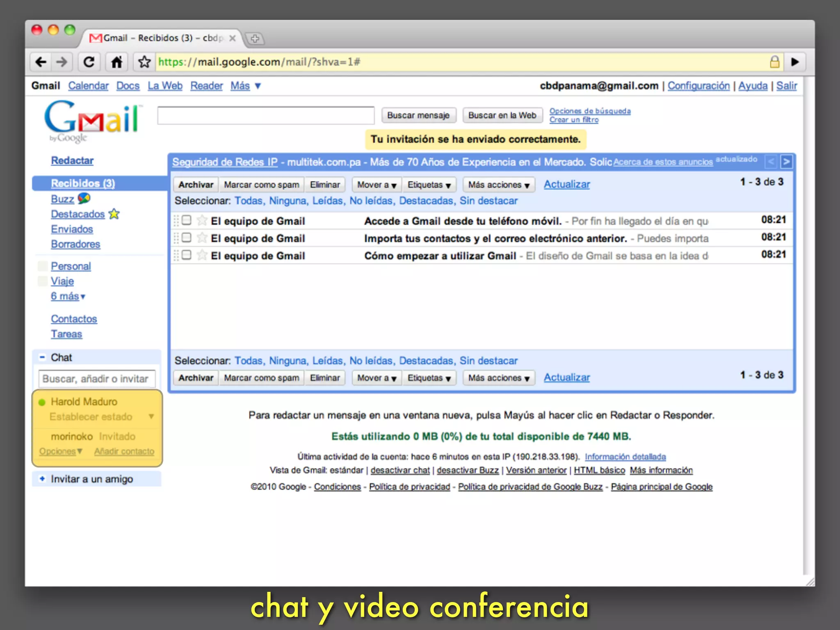
Task: Click Salir to sign out
Action: 787,86
